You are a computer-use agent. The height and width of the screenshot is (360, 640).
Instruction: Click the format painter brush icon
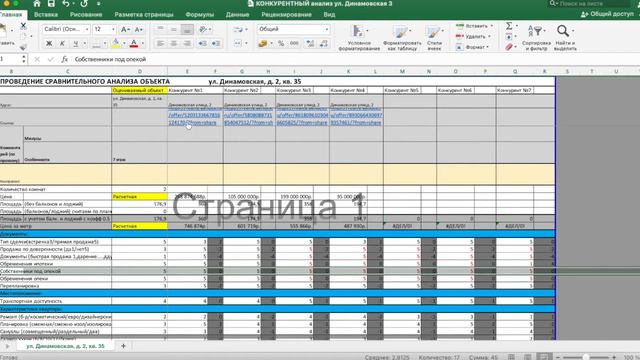pos(23,47)
